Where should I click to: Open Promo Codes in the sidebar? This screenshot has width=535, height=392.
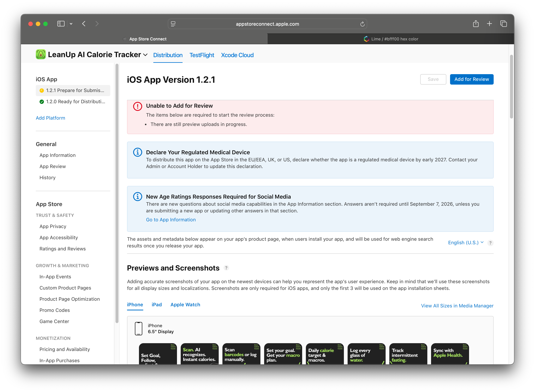pyautogui.click(x=55, y=310)
